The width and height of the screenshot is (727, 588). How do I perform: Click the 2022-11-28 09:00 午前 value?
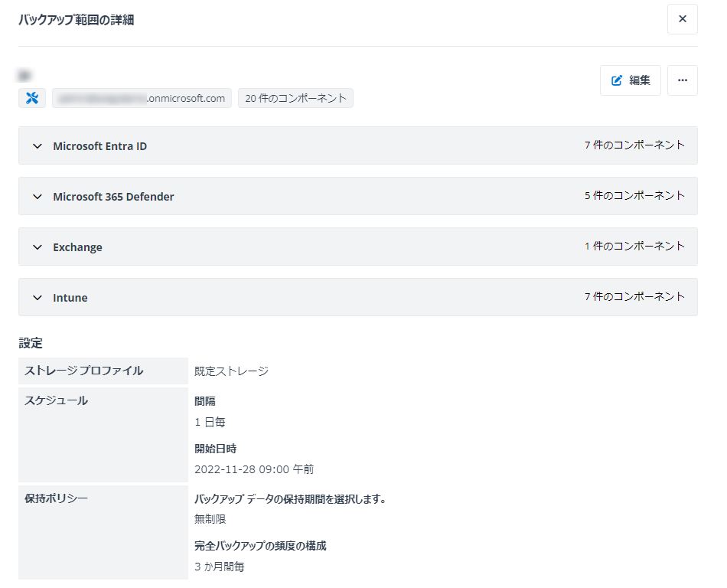254,469
